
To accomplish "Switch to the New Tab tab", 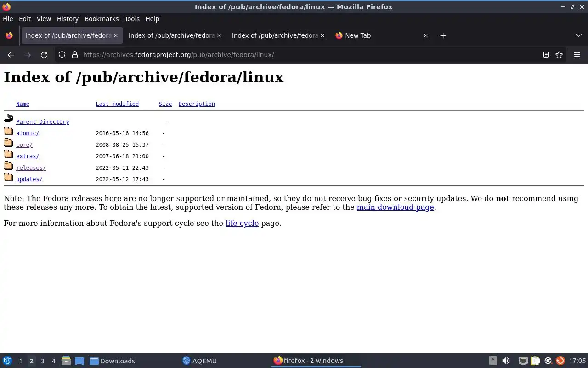I will (x=382, y=35).
